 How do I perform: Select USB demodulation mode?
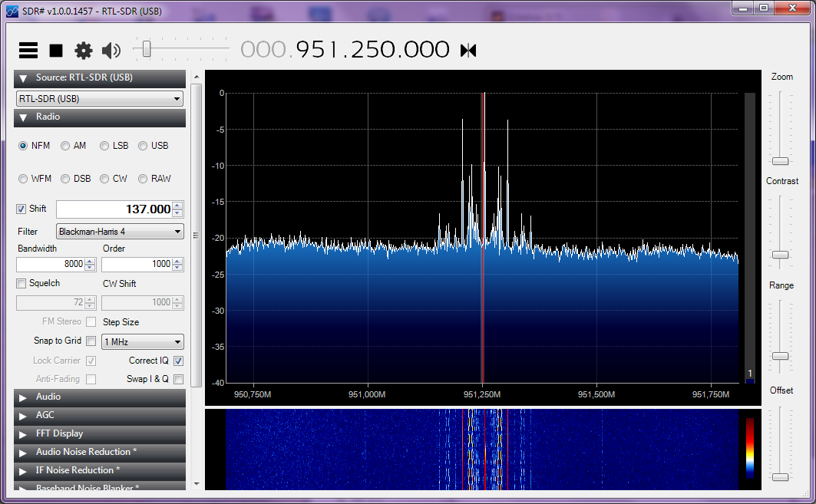[x=143, y=146]
